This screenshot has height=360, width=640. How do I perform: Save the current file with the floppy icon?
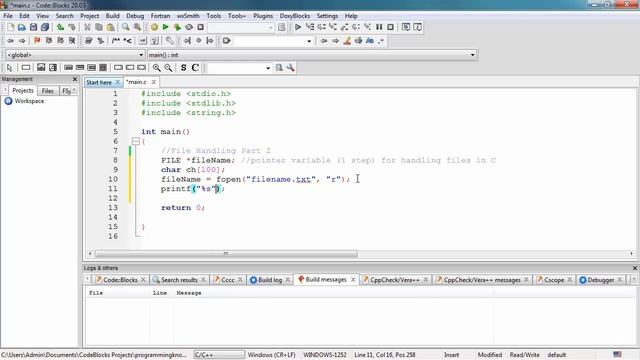coord(33,27)
